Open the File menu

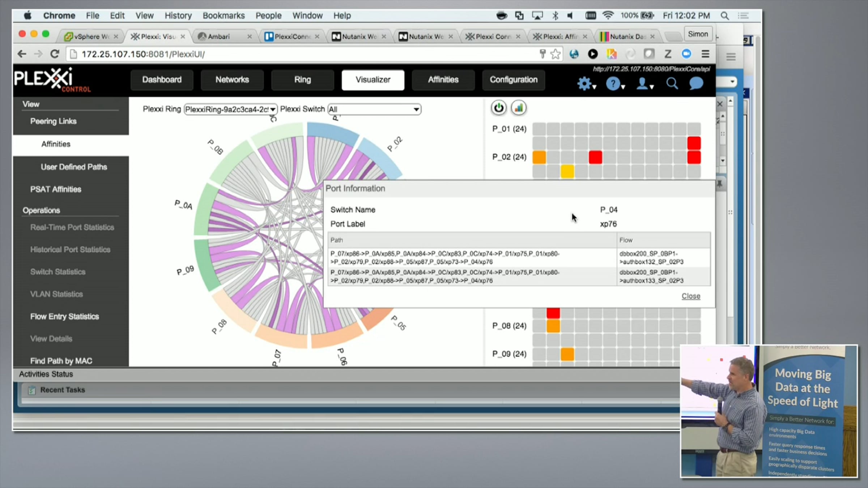tap(93, 16)
